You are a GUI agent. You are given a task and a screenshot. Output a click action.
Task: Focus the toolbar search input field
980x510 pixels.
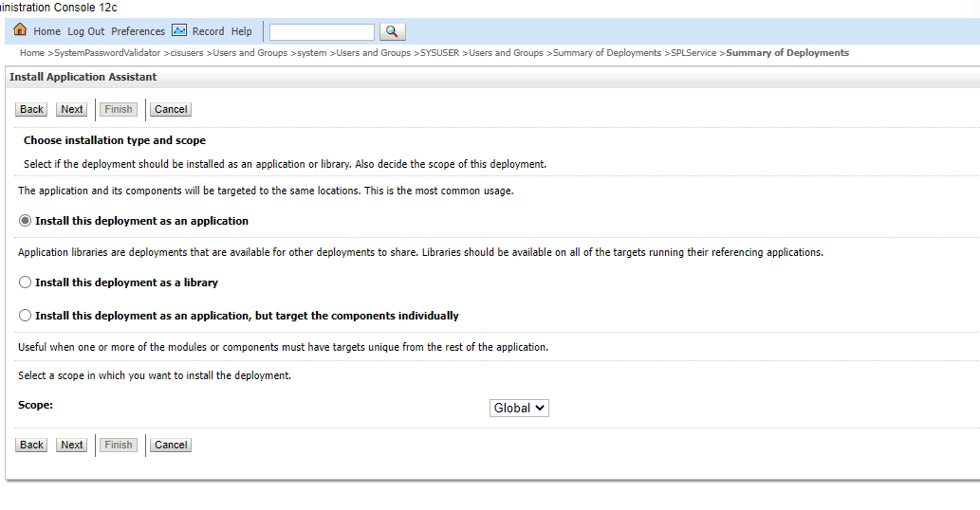click(x=322, y=32)
